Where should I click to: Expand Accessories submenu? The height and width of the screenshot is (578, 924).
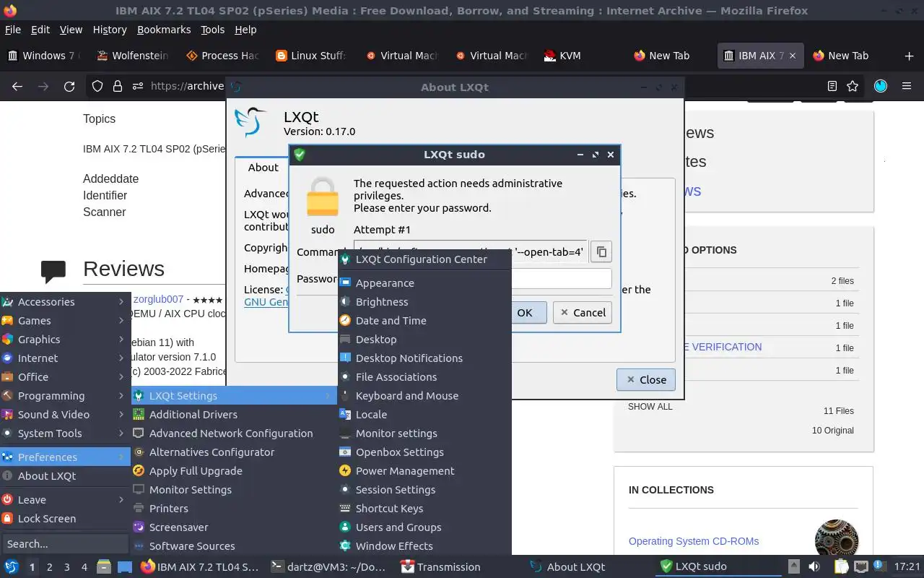[x=65, y=302]
